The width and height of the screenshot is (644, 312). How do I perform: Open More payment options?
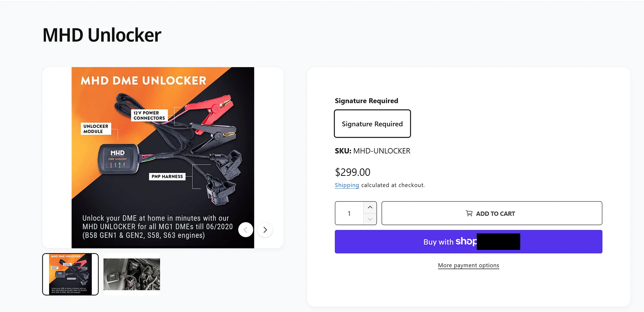click(x=468, y=265)
